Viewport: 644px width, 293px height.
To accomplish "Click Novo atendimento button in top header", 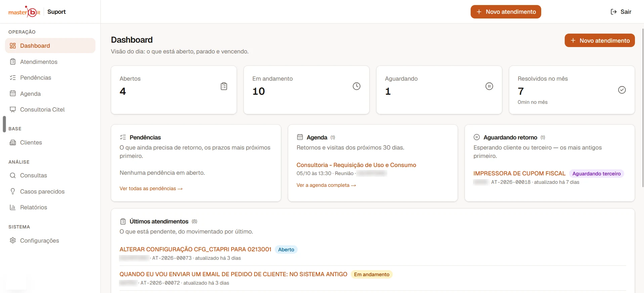I will pyautogui.click(x=506, y=12).
